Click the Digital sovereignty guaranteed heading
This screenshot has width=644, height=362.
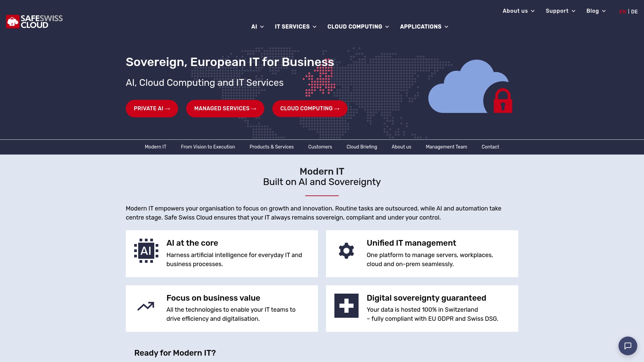pos(426,298)
